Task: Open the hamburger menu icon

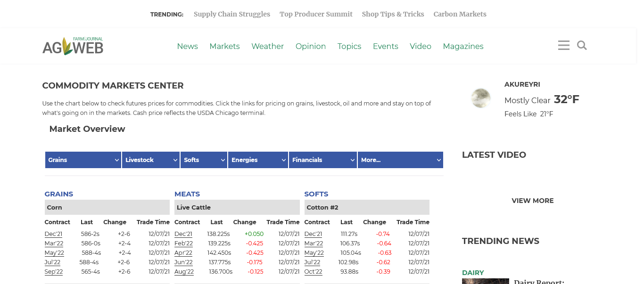Action: point(563,46)
